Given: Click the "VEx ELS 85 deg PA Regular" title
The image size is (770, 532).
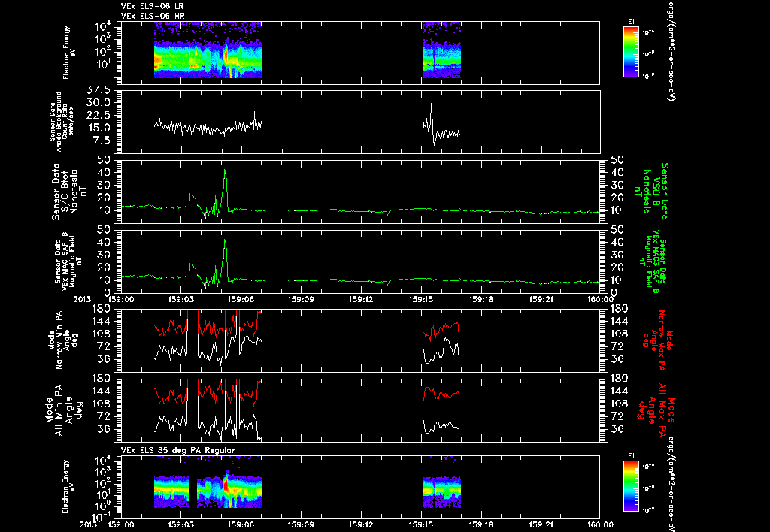Looking at the screenshot, I should pyautogui.click(x=178, y=450).
